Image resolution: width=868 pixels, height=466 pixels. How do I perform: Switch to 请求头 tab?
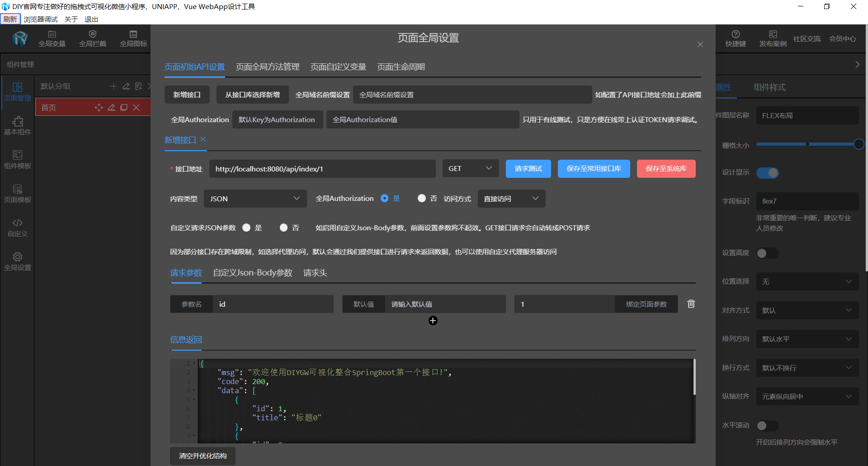click(315, 273)
